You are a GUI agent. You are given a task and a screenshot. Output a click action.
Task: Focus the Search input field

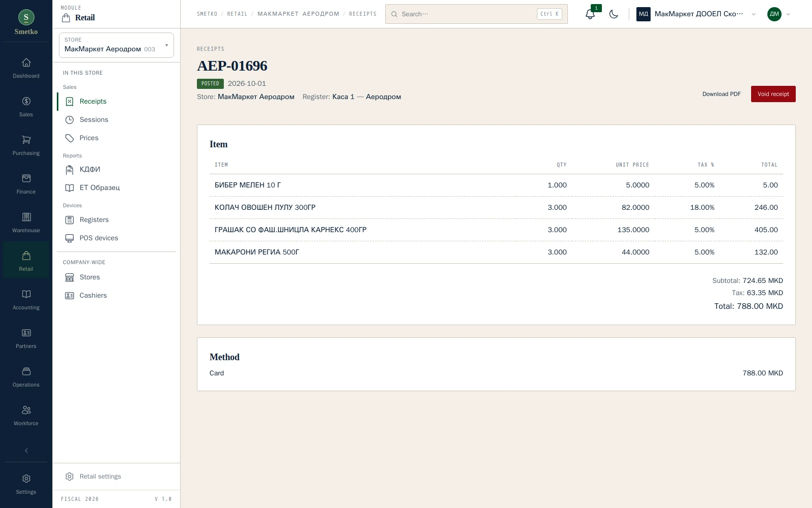476,14
